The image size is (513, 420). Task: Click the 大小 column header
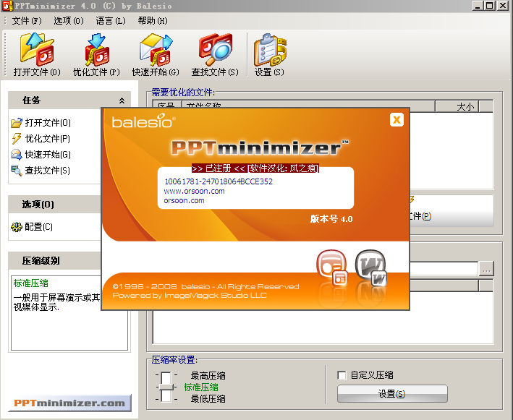point(457,106)
